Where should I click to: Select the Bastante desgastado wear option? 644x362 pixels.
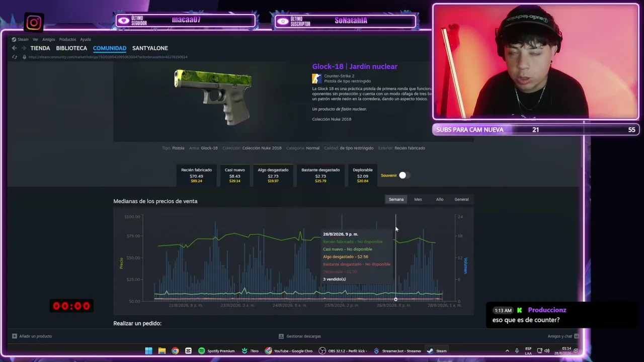coord(320,175)
